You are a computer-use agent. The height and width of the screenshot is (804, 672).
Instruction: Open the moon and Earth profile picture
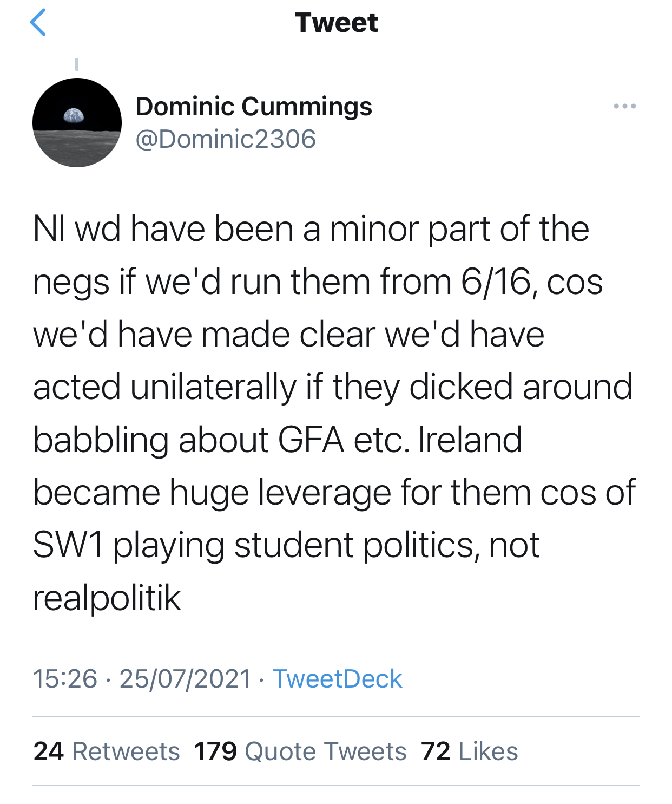coord(77,123)
